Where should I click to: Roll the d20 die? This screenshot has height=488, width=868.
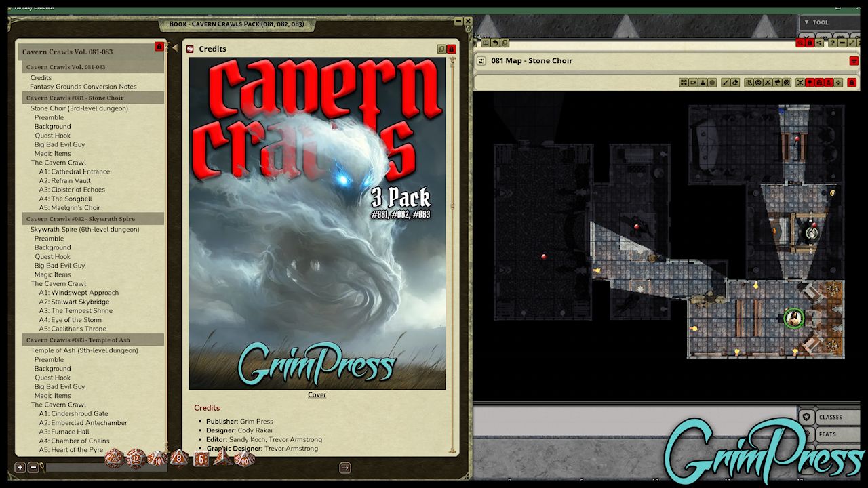click(x=114, y=458)
